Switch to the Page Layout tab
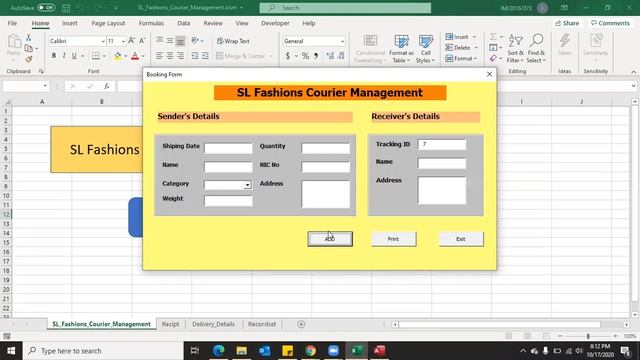The image size is (640, 360). [108, 23]
